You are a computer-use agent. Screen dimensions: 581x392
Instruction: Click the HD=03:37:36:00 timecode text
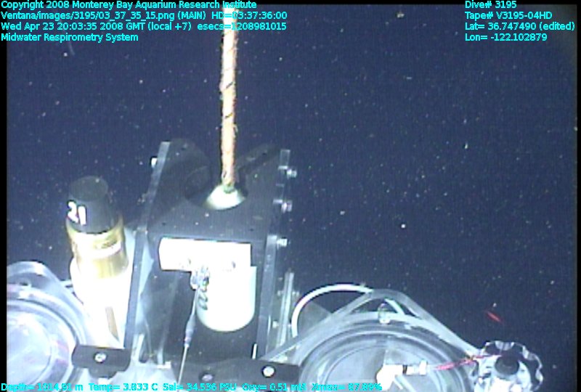click(x=249, y=15)
